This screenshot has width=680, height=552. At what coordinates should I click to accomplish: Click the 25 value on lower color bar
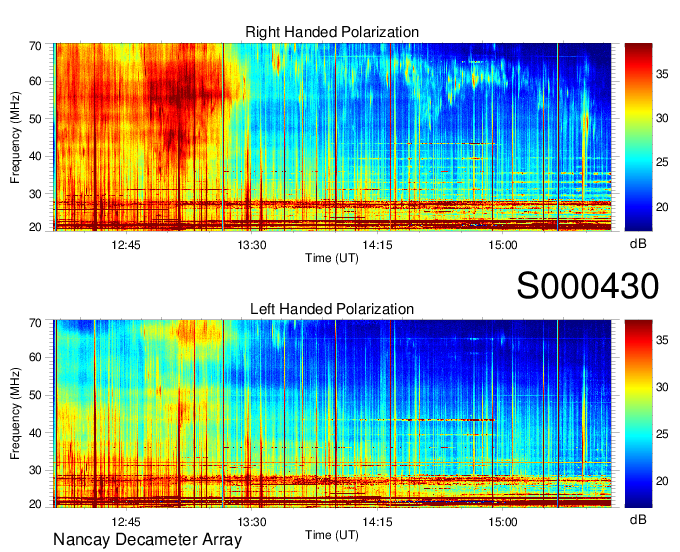tap(662, 434)
